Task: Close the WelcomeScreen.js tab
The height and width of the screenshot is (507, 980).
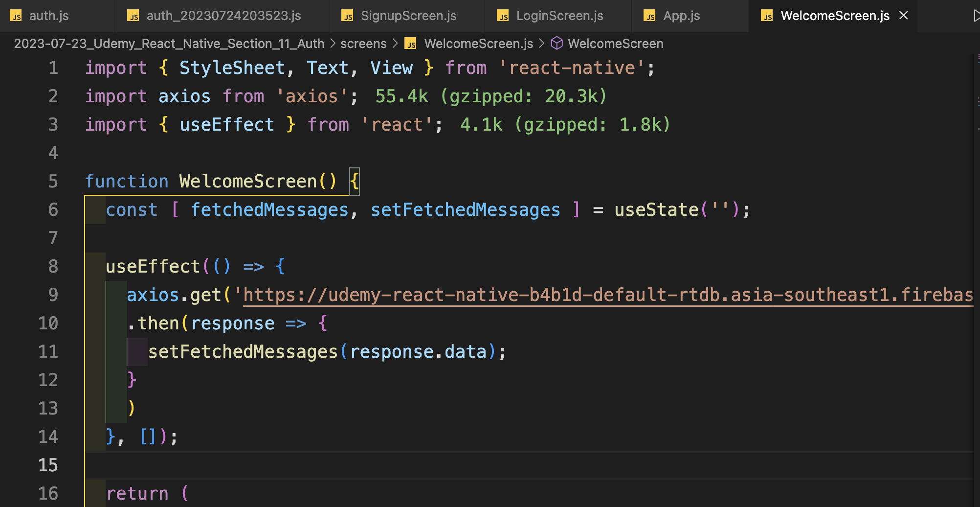Action: click(x=904, y=16)
